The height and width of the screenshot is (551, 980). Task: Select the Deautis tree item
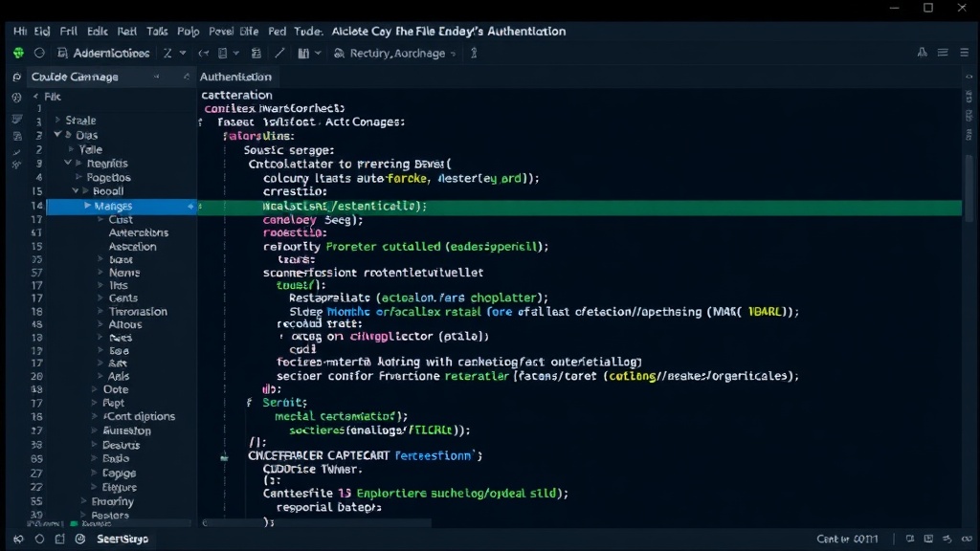click(122, 445)
